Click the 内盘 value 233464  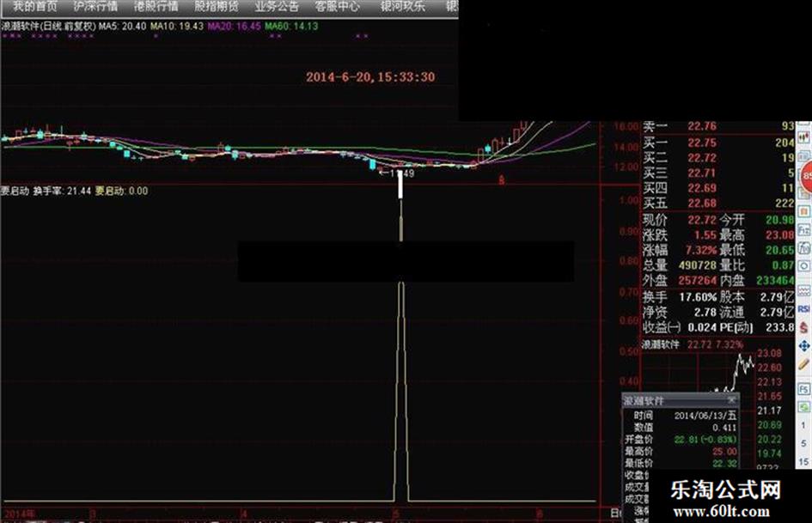(x=775, y=280)
